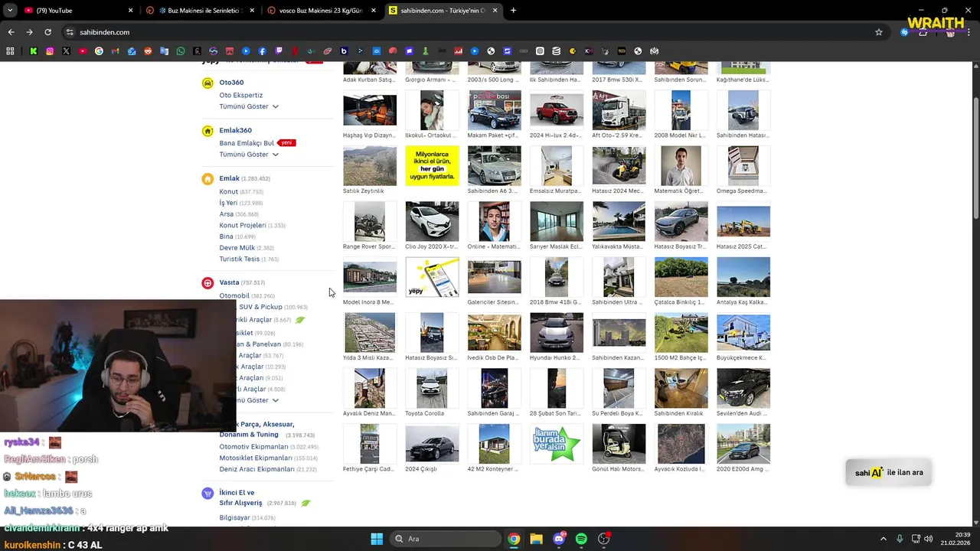
Task: Open the Chrome apps grid icon
Action: click(x=10, y=51)
